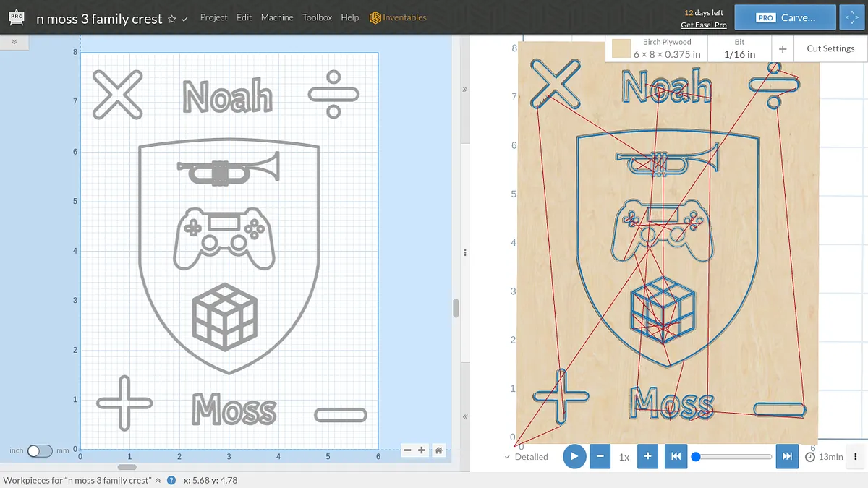Image resolution: width=868 pixels, height=488 pixels.
Task: Play the carve simulation
Action: (x=574, y=456)
